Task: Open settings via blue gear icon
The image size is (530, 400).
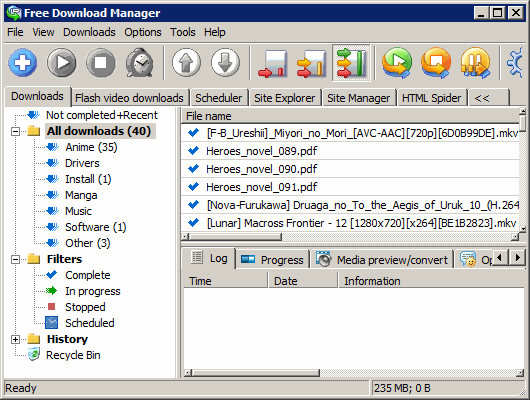Action: (x=515, y=63)
